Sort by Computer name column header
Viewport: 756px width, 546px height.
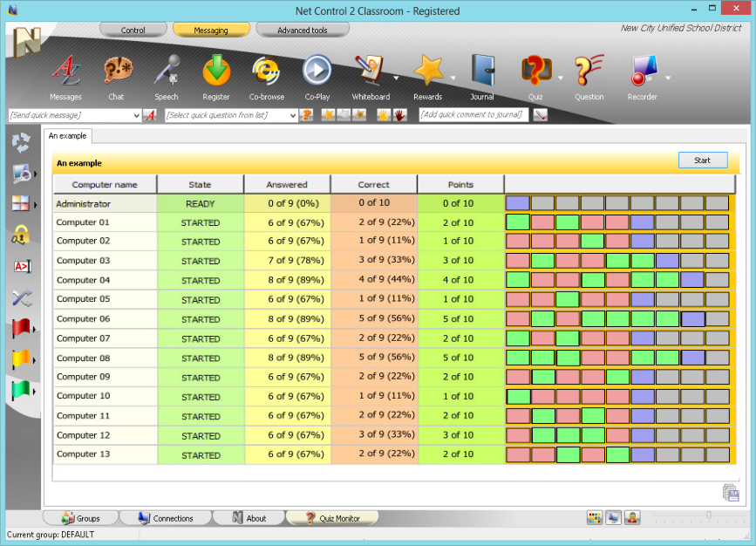click(105, 184)
